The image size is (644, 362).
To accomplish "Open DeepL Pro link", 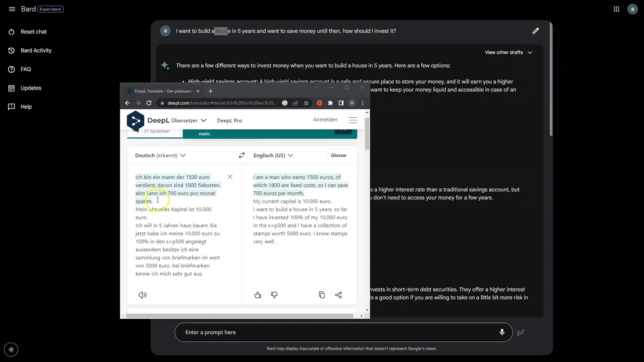I will click(229, 120).
